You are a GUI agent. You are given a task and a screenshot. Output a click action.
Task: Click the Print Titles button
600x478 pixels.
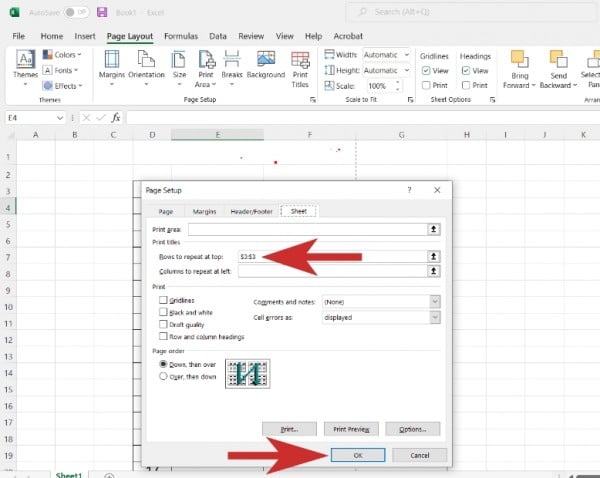[300, 69]
